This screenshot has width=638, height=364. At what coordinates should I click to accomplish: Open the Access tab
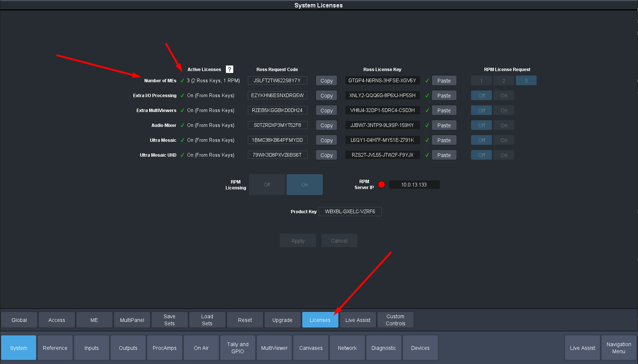coord(57,320)
